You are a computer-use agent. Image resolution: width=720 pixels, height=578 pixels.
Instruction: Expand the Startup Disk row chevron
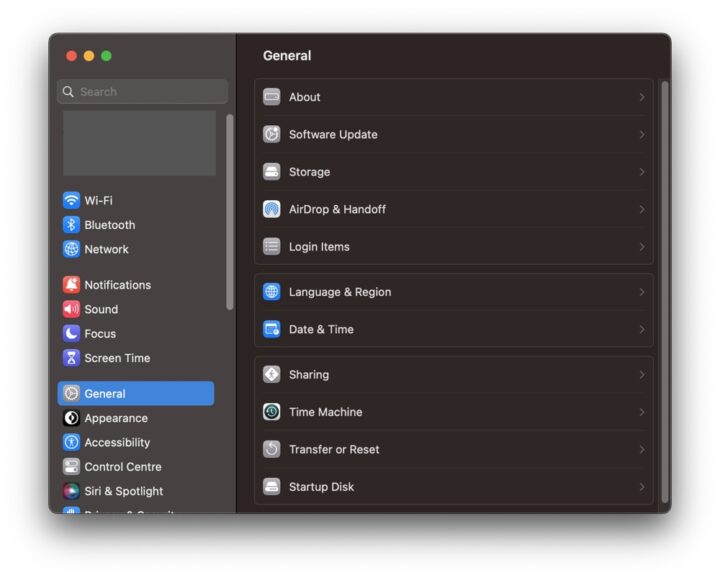click(x=642, y=487)
